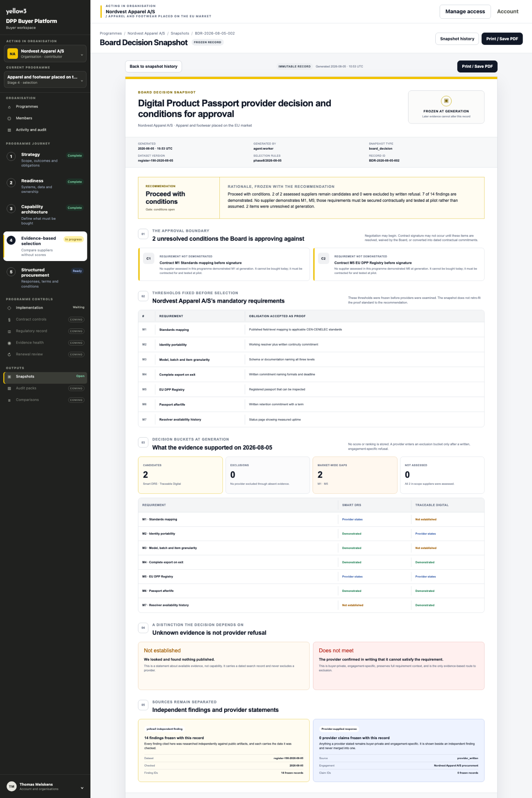Click the Programmes home icon
This screenshot has height=798, width=532.
[9, 107]
